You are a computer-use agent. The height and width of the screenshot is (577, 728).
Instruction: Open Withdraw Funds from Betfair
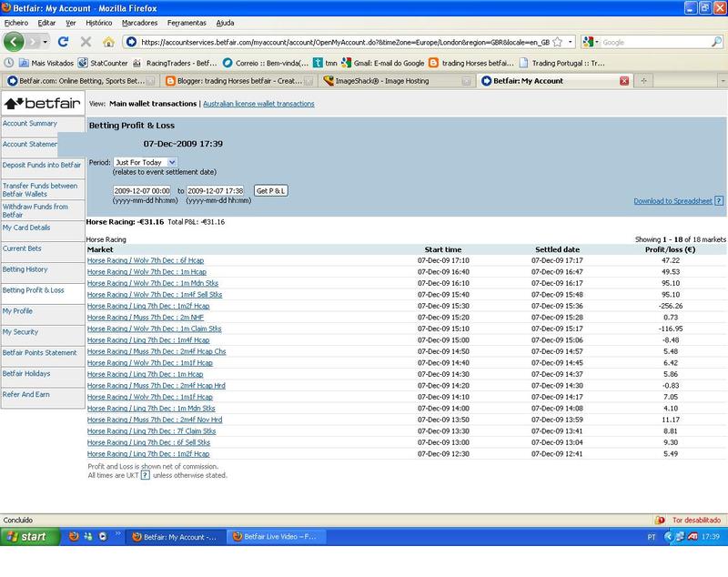tap(35, 211)
